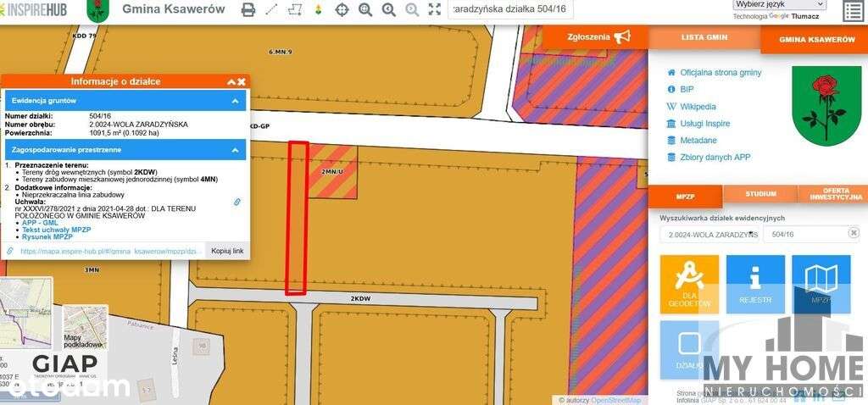Image resolution: width=868 pixels, height=405 pixels.
Task: Click the 2KDW road label on map
Action: [x=359, y=299]
